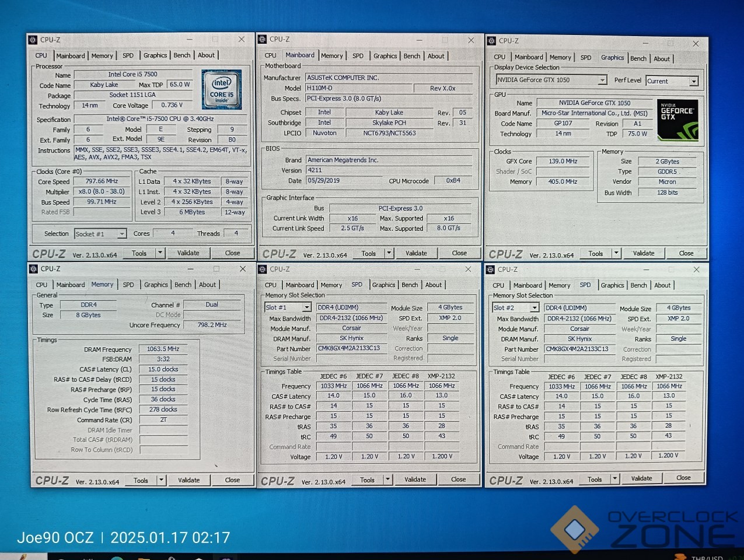This screenshot has width=744, height=560.
Task: Open the Slot #1 memory slot dropdown
Action: click(306, 307)
